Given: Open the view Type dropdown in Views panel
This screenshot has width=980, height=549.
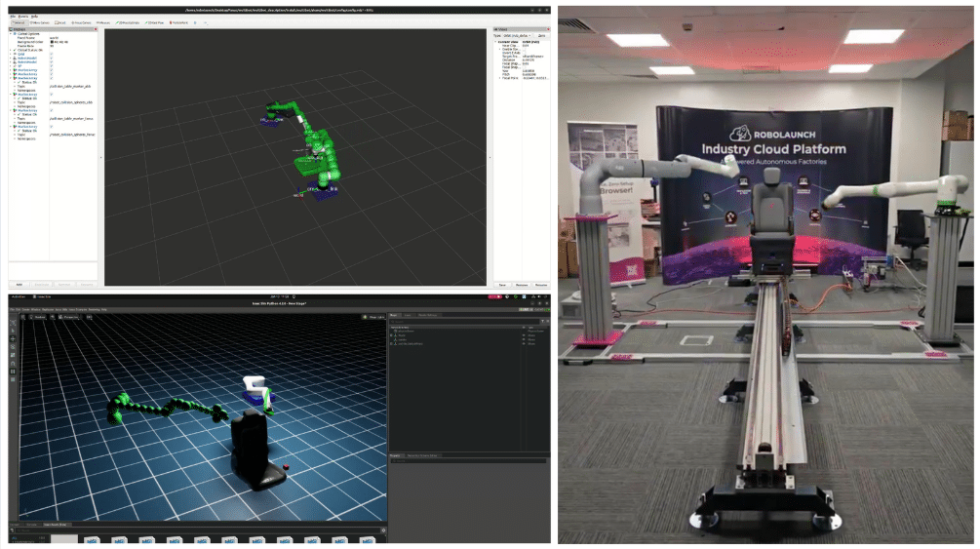Looking at the screenshot, I should click(518, 35).
